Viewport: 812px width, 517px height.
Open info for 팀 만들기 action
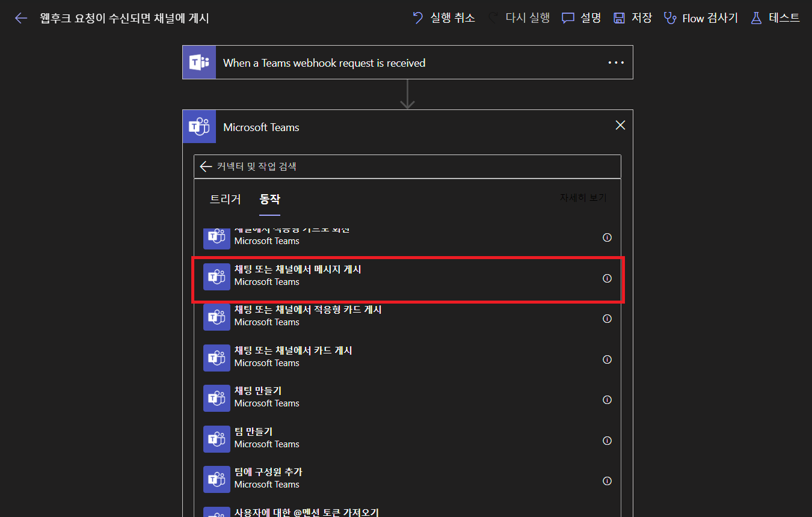607,441
